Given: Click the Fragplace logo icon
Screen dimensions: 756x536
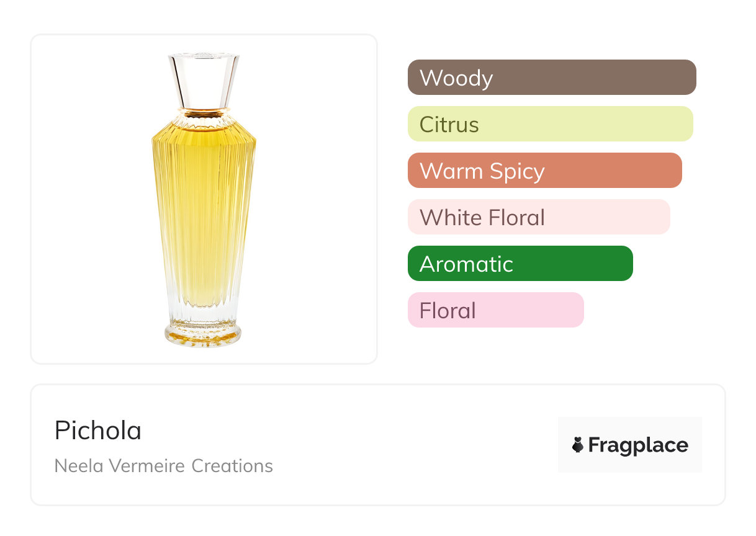Looking at the screenshot, I should [578, 445].
